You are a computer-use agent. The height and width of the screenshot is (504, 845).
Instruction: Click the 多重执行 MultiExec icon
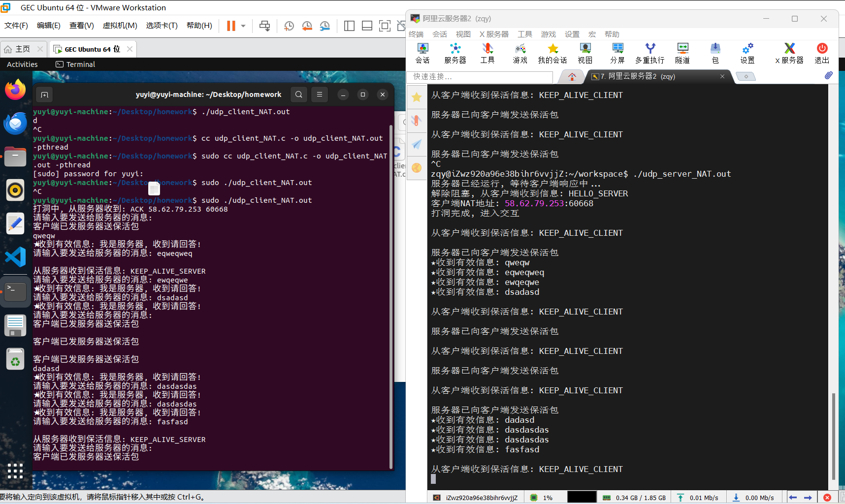pos(650,53)
